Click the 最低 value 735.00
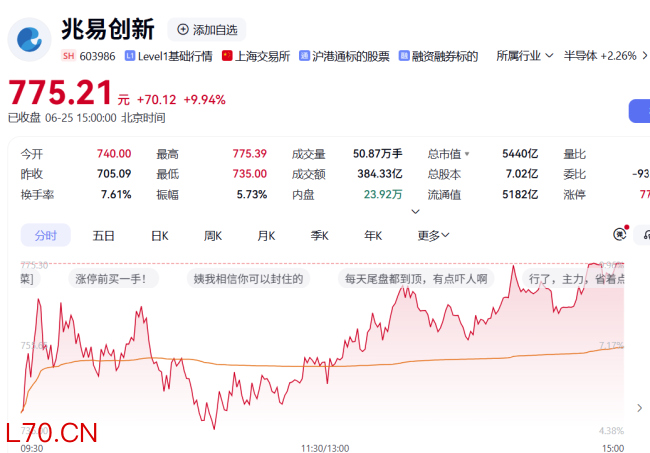This screenshot has width=650, height=453. click(x=250, y=174)
